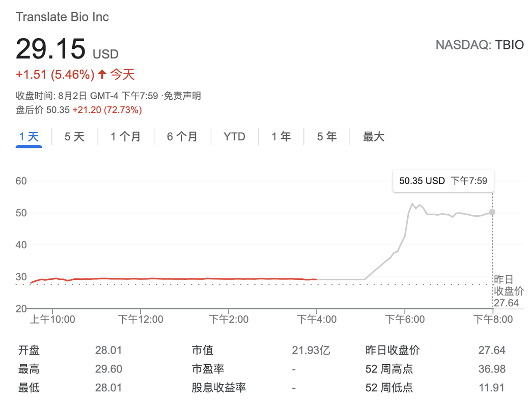The image size is (532, 407).
Task: Click the red up arrow icon
Action: pyautogui.click(x=102, y=74)
